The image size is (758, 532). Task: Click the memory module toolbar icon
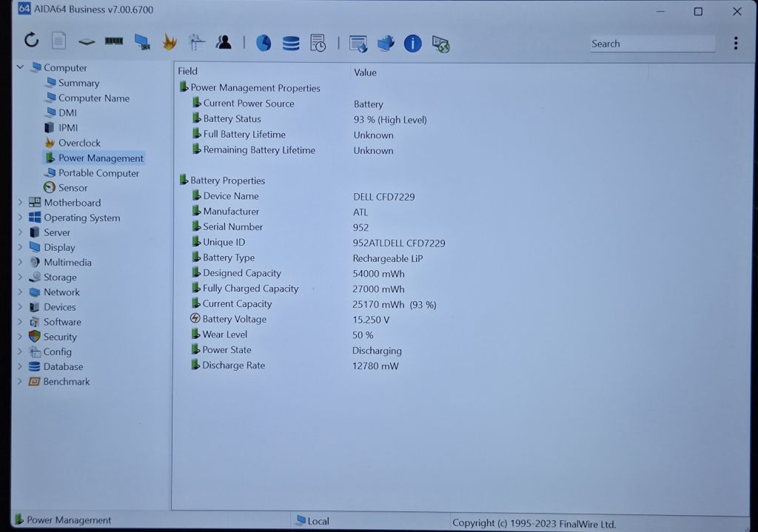(x=114, y=41)
